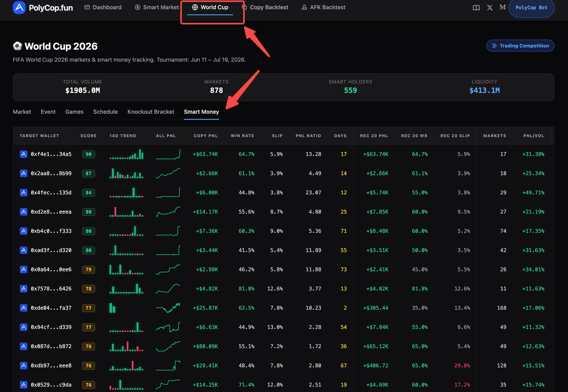Screen dimensions: 568x392
Task: Click REC 20 SLIP value 29.8%
Action: click(462, 365)
